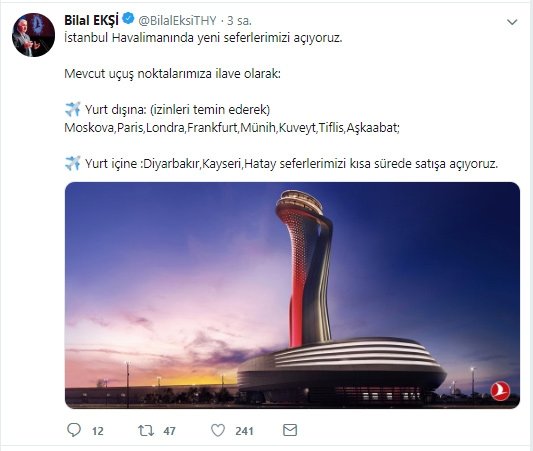Screen dimensions: 533x451
Task: Open the airport control tower photo
Action: tap(292, 295)
